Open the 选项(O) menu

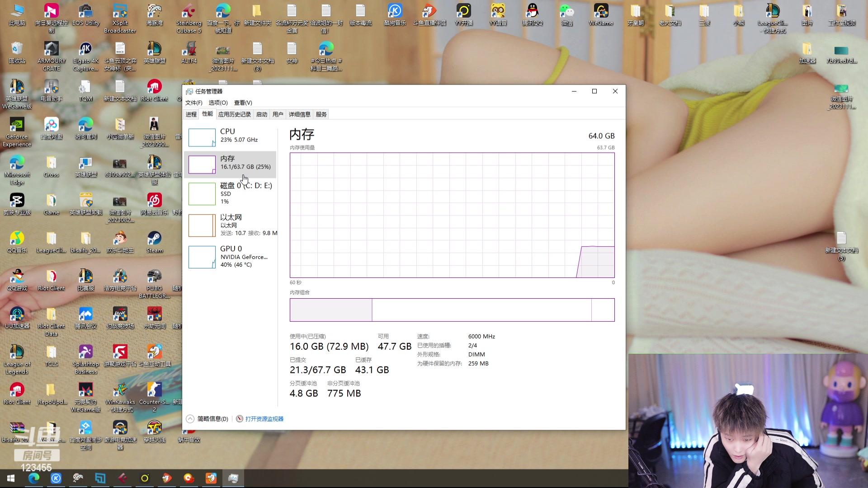pos(218,103)
